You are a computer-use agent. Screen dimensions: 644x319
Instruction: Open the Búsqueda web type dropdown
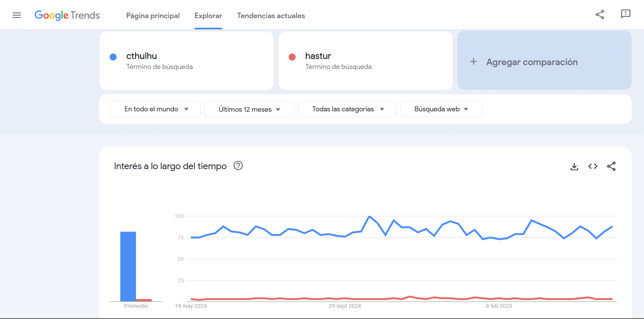click(441, 109)
